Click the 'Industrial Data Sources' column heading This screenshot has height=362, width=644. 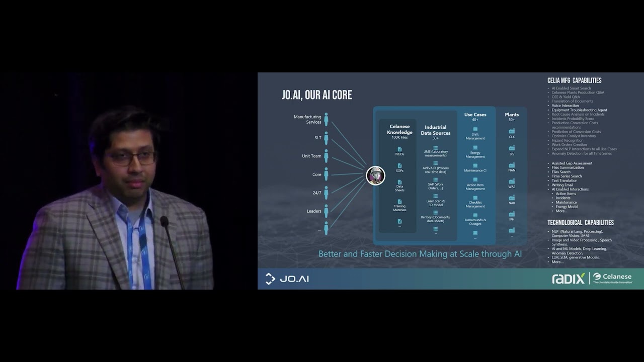click(x=436, y=130)
